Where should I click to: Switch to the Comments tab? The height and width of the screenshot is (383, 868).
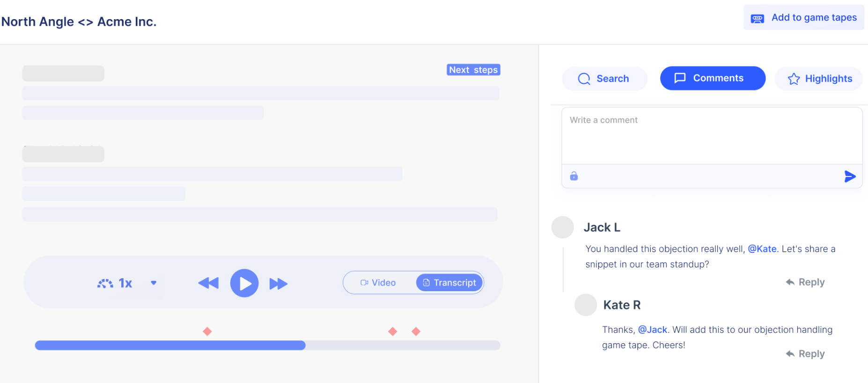coord(713,78)
